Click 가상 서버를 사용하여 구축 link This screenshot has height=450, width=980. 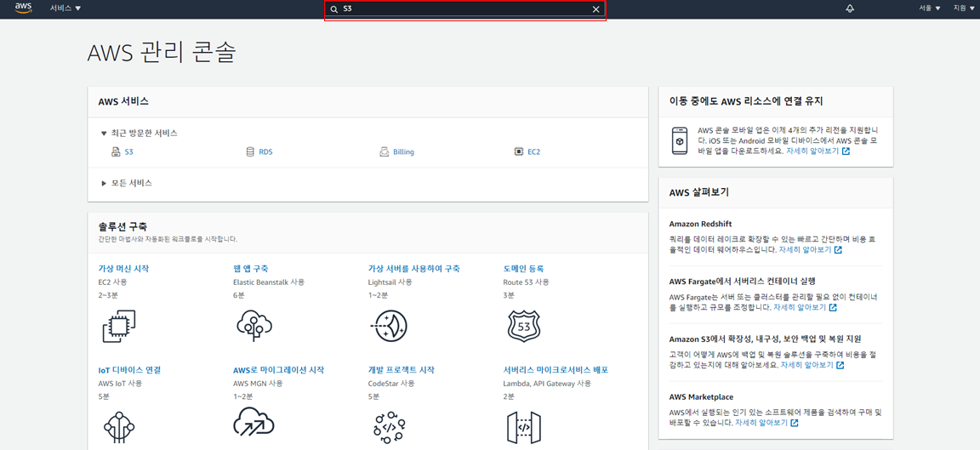tap(413, 269)
